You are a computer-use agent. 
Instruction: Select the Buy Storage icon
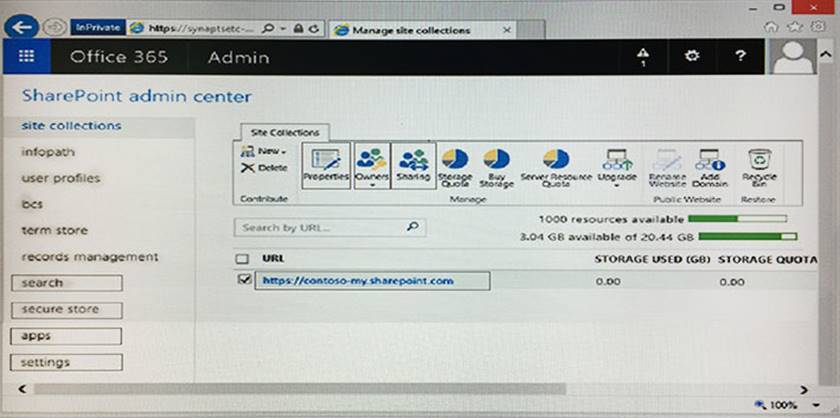click(496, 165)
